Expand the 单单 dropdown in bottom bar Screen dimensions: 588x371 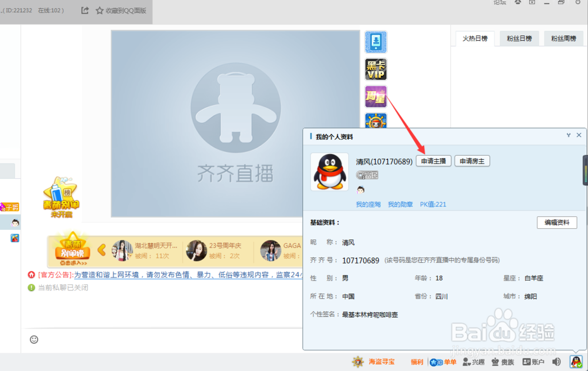pyautogui.click(x=445, y=362)
